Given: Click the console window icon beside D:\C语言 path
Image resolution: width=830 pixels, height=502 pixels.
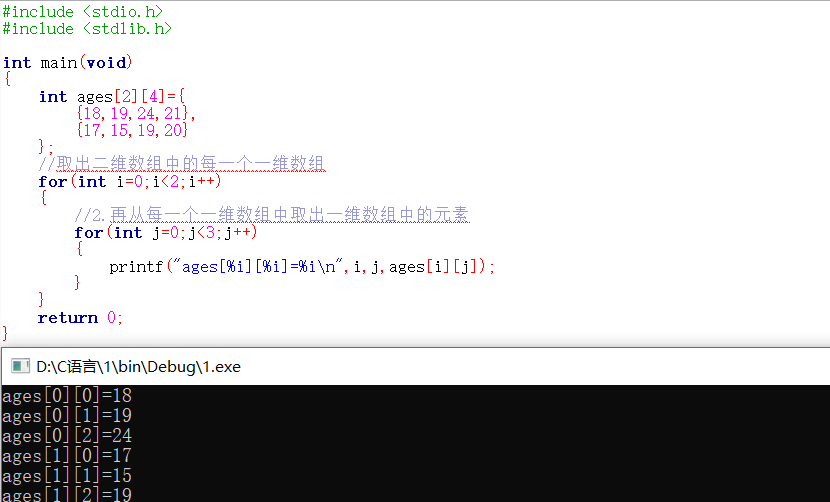Looking at the screenshot, I should click(20, 366).
